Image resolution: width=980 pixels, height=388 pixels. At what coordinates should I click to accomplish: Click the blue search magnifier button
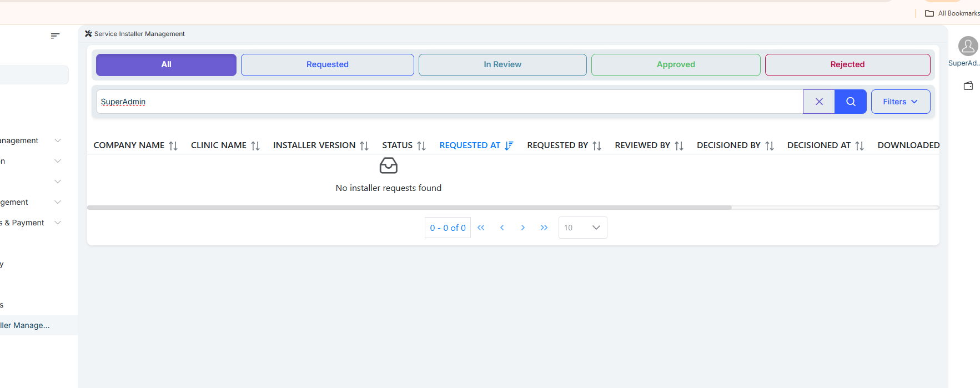pos(850,102)
